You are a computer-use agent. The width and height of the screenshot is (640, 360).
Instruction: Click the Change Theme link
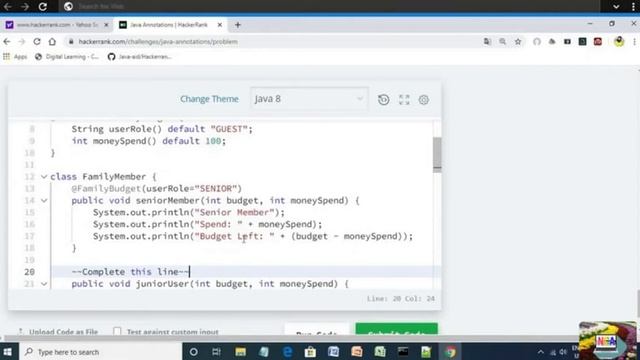pos(209,99)
